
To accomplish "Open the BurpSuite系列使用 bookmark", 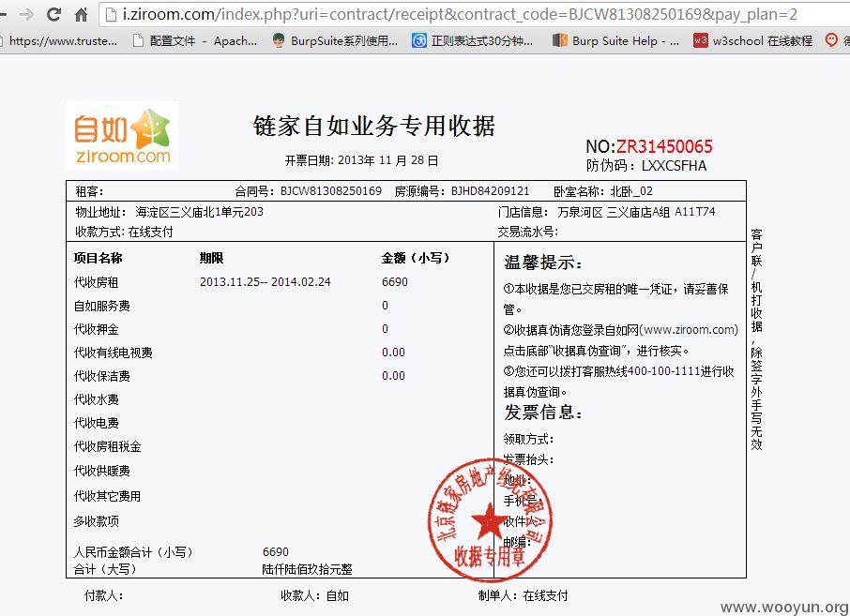I will click(335, 40).
